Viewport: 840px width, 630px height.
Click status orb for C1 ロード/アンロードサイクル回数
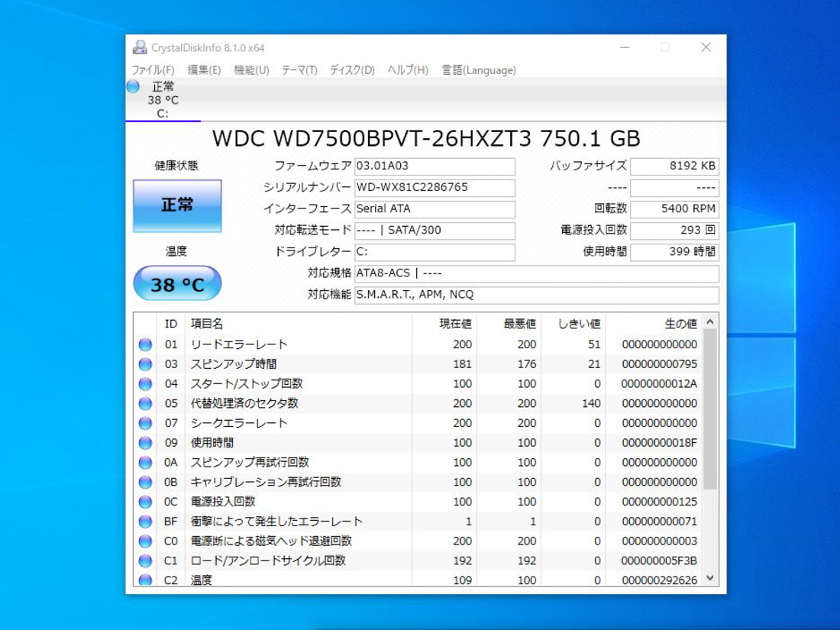pyautogui.click(x=145, y=561)
